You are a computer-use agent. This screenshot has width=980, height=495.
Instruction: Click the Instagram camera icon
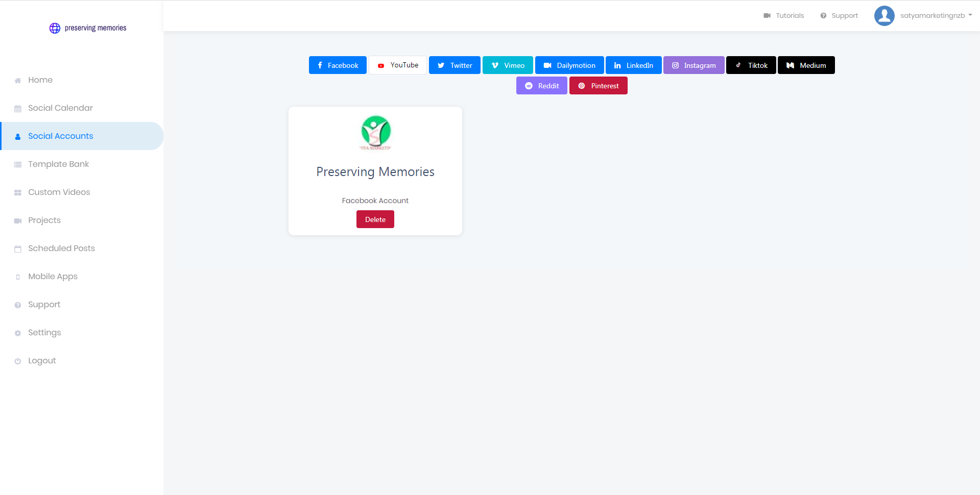pos(675,65)
